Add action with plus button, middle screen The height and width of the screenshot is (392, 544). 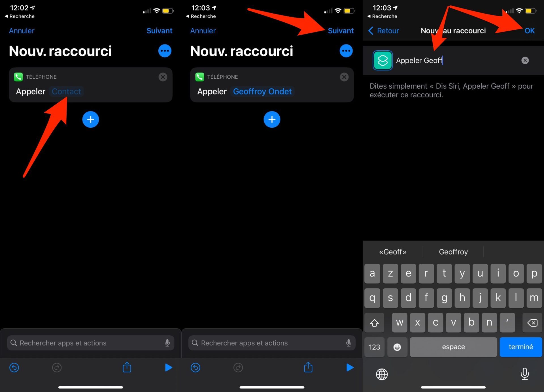coord(272,119)
